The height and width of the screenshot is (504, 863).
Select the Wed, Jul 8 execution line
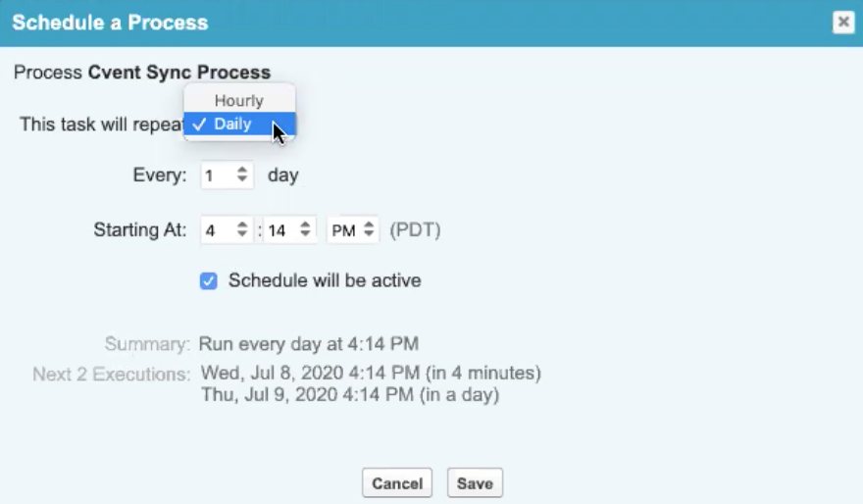coord(371,374)
